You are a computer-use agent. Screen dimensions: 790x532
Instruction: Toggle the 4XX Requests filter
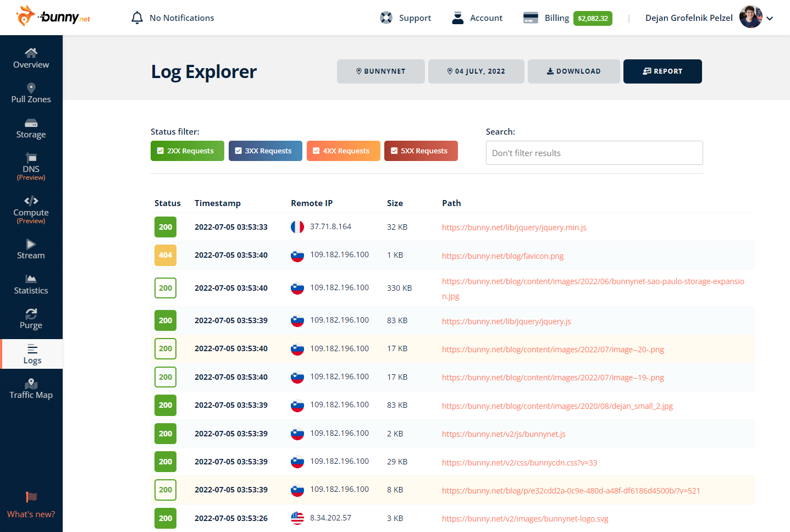coord(344,151)
